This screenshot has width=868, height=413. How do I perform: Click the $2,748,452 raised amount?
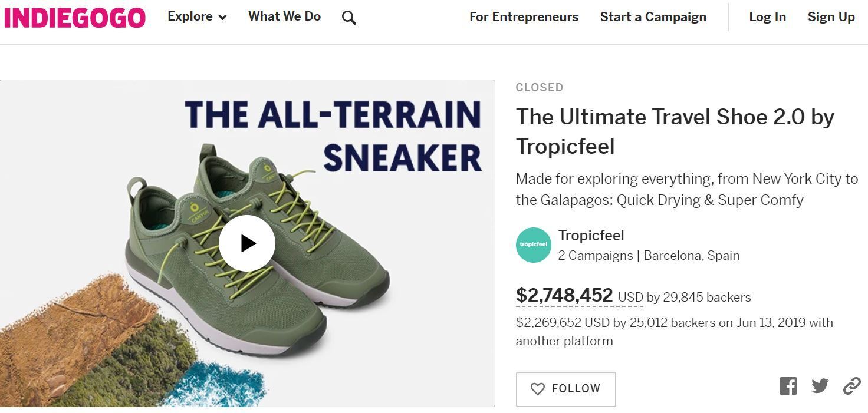(x=564, y=295)
